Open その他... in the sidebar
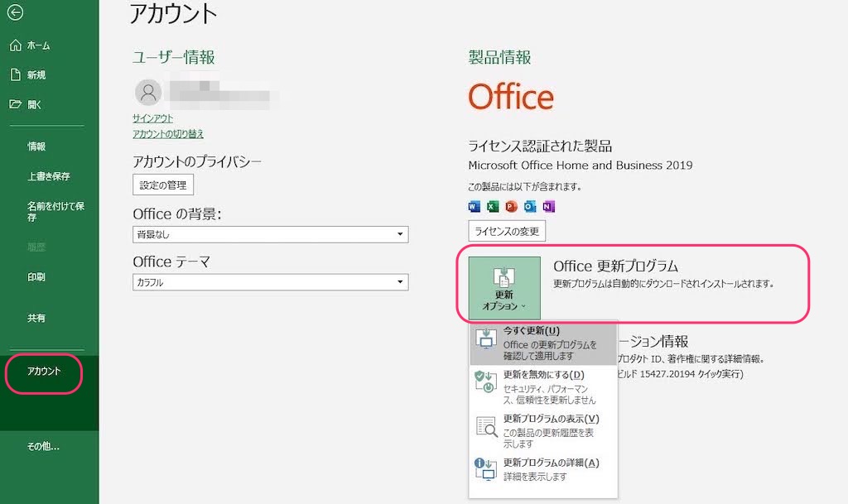The height and width of the screenshot is (504, 848). point(43,446)
